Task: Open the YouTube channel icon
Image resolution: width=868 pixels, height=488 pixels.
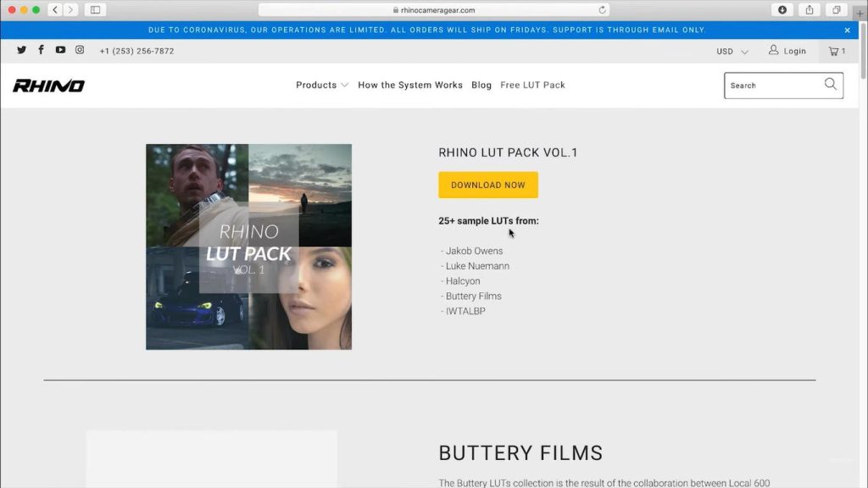Action: (x=60, y=50)
